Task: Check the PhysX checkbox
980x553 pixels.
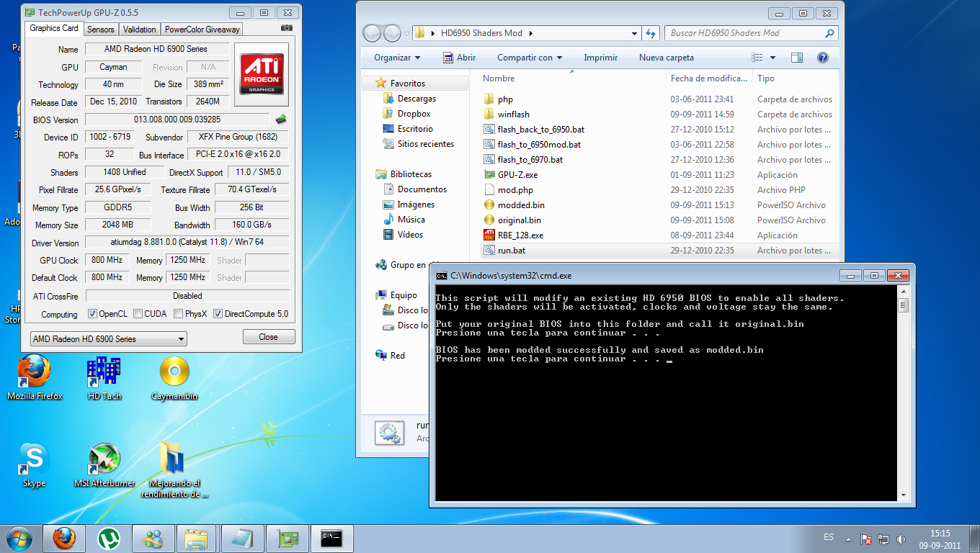Action: coord(179,314)
